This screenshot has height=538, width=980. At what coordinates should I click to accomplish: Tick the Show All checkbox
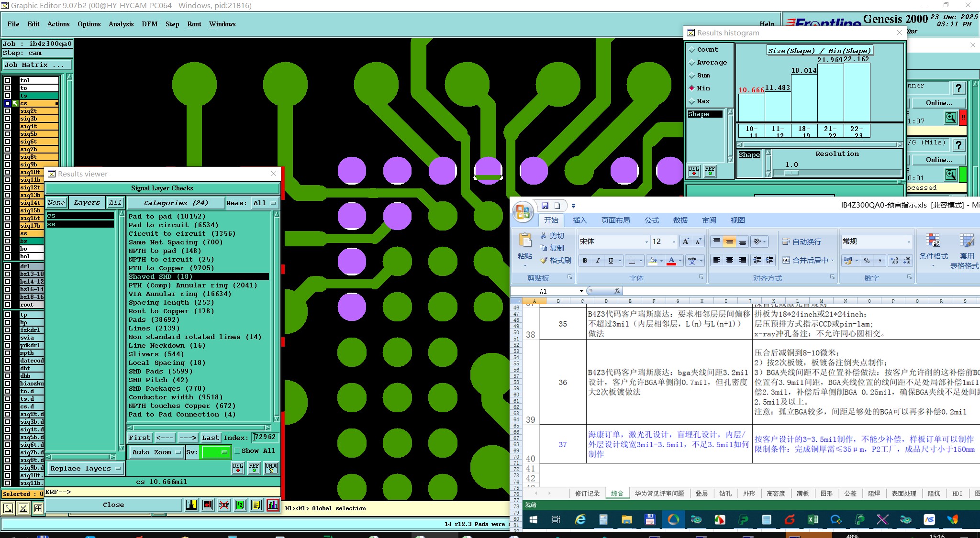coord(237,451)
